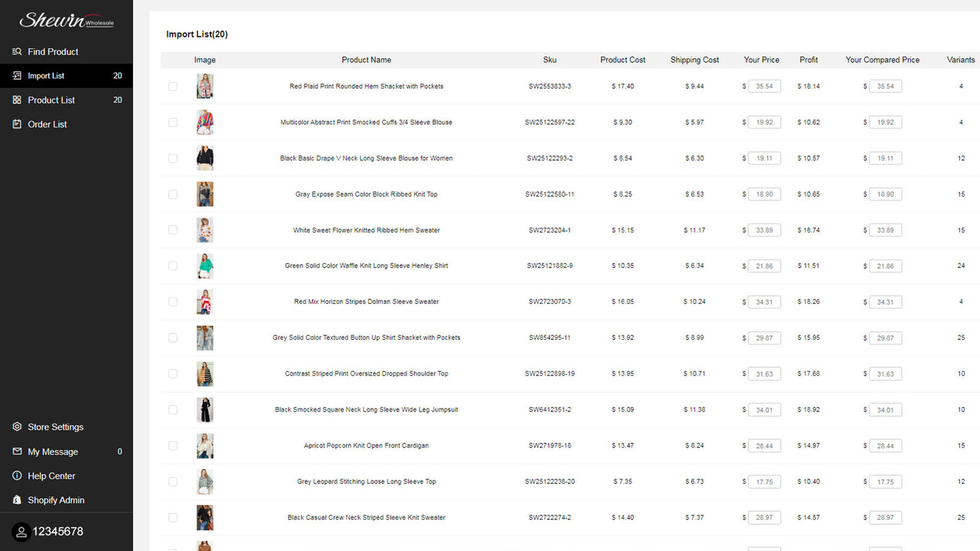The width and height of the screenshot is (980, 551).
Task: Open the Red Mix Horizon Stripes Sweater image
Action: 204,302
